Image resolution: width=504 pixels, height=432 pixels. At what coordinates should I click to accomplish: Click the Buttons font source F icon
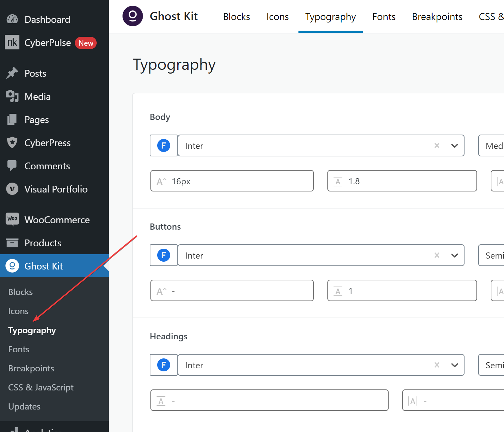164,255
